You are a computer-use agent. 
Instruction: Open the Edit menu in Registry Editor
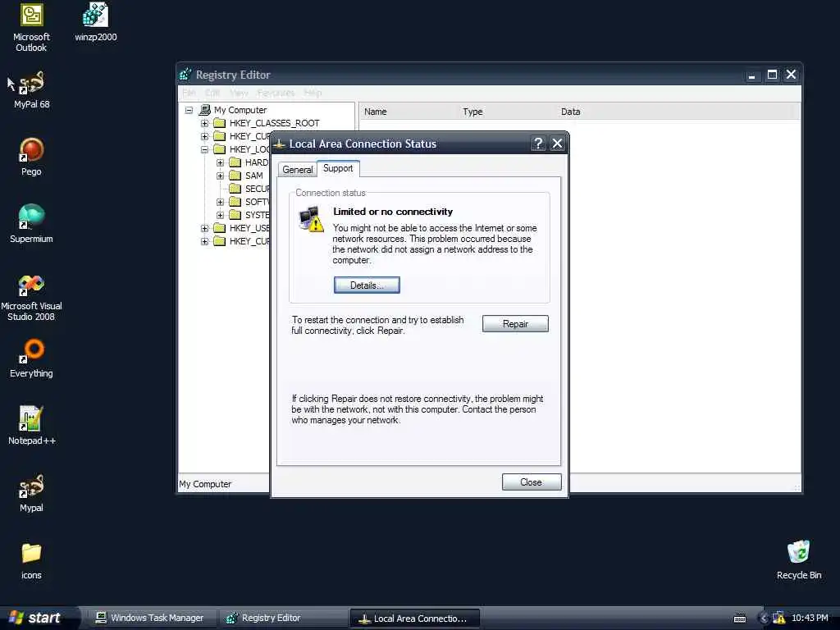(x=212, y=93)
